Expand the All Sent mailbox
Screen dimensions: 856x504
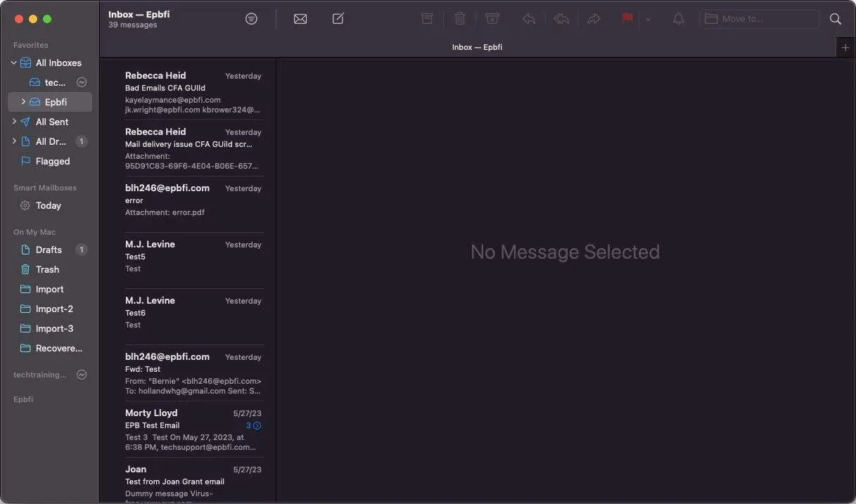[x=14, y=122]
